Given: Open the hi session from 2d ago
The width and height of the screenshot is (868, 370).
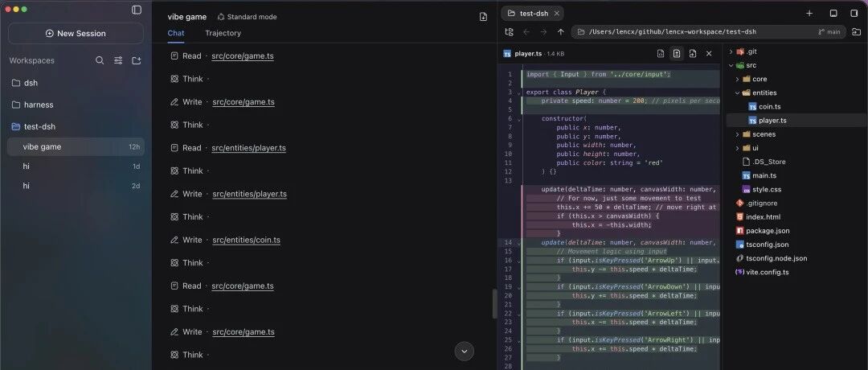Looking at the screenshot, I should pos(76,186).
